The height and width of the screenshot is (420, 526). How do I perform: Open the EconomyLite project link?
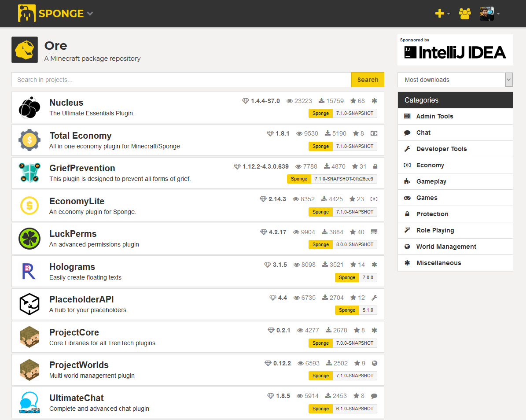click(x=77, y=201)
